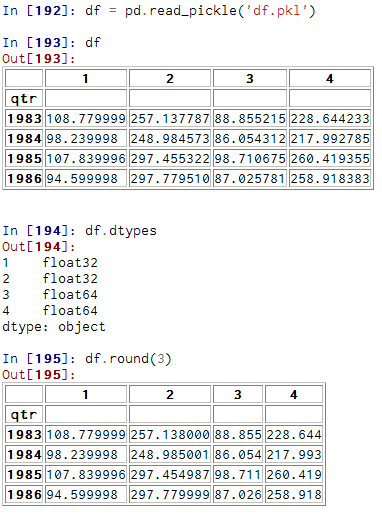Click the value 248.984573
Viewport: 382px width, 519px height.
tap(170, 139)
